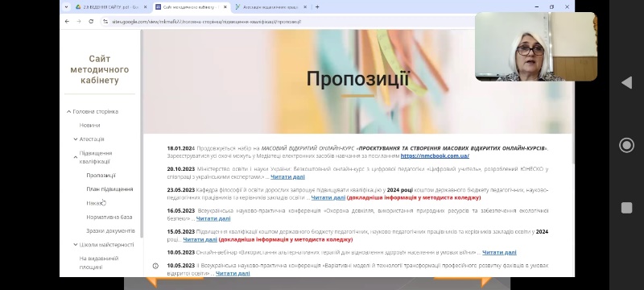Open 'План підвищення' in the sidebar
The image size is (644, 290).
(109, 189)
